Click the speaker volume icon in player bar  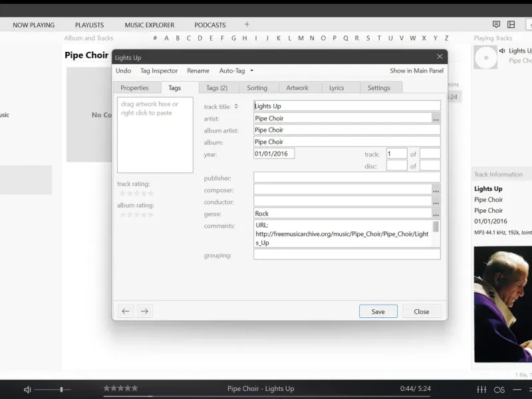coord(27,390)
